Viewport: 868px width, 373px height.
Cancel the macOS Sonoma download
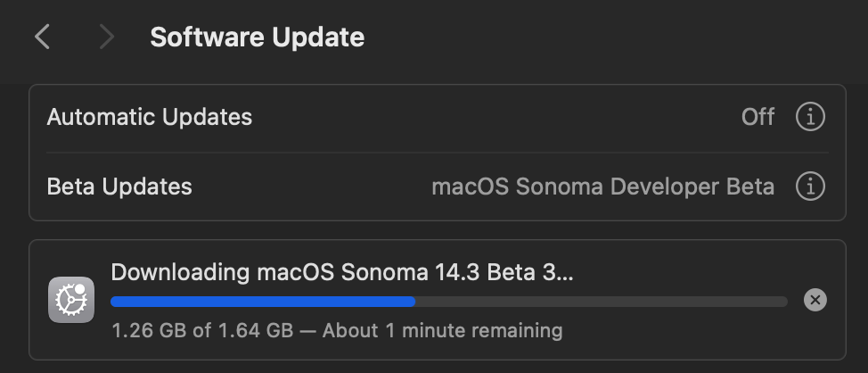pos(815,300)
